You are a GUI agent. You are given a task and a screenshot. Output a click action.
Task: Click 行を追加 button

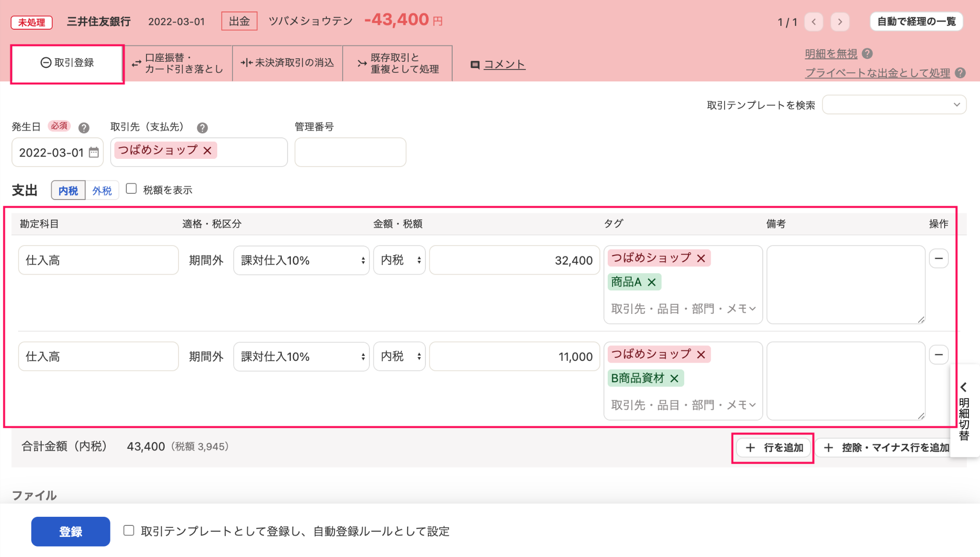coord(773,448)
